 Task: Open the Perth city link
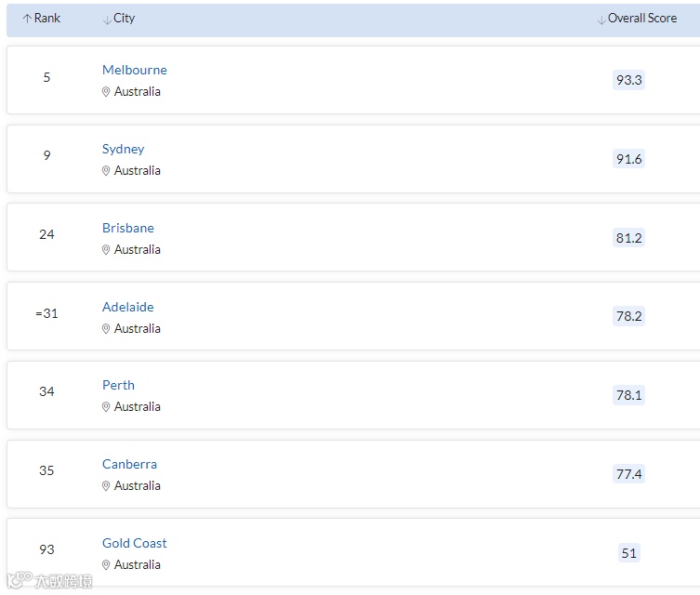click(x=118, y=385)
